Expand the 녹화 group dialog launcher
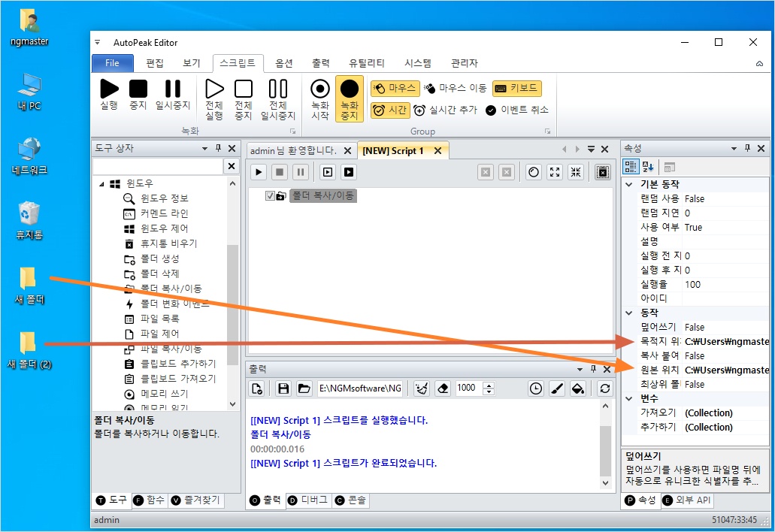Viewport: 775px width, 532px height. coord(292,131)
